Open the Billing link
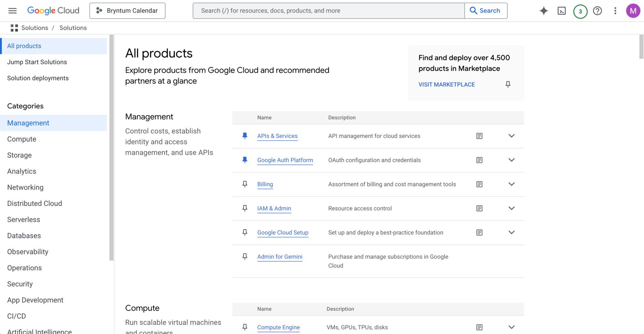The height and width of the screenshot is (334, 644). [265, 184]
